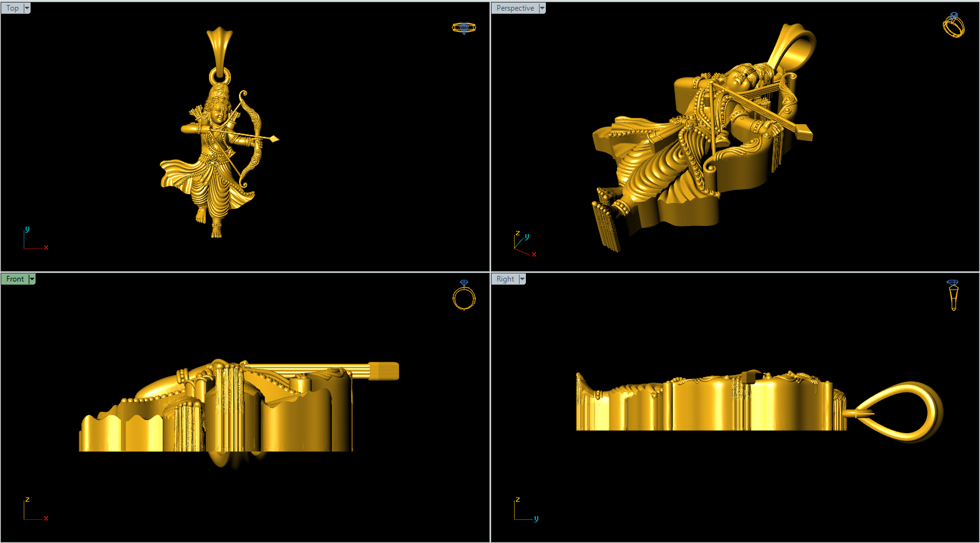Open the Perspective viewport dropdown arrow
Viewport: 980px width, 543px height.
pos(542,8)
